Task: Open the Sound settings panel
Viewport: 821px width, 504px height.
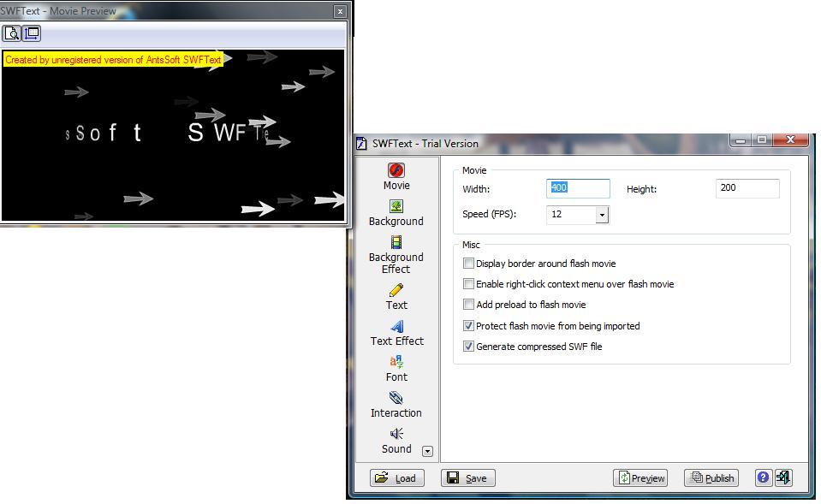Action: 396,434
